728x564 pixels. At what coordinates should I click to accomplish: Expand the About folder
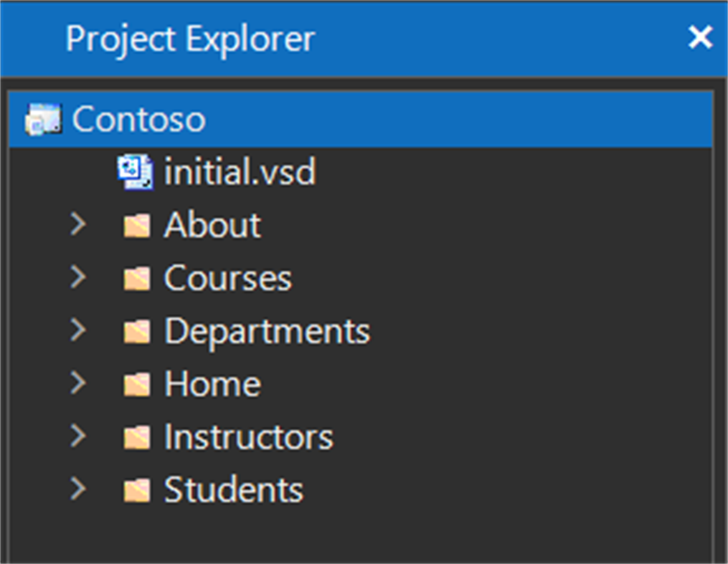coord(78,225)
